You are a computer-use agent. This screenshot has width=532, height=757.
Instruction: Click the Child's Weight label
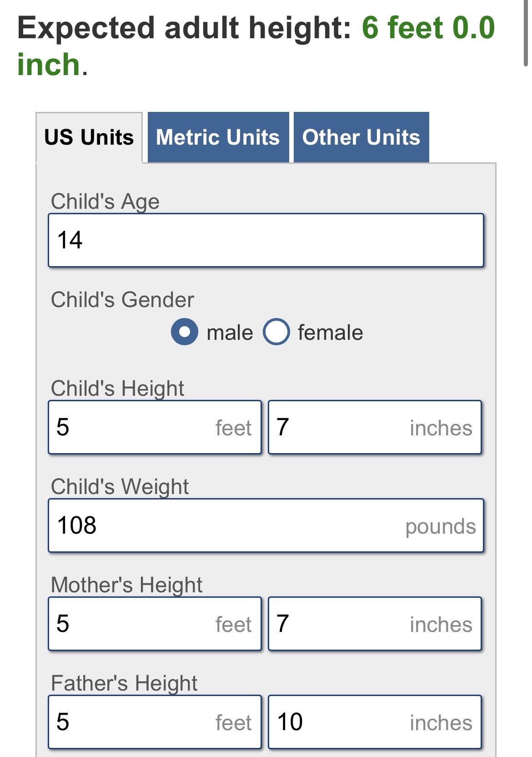coord(120,486)
